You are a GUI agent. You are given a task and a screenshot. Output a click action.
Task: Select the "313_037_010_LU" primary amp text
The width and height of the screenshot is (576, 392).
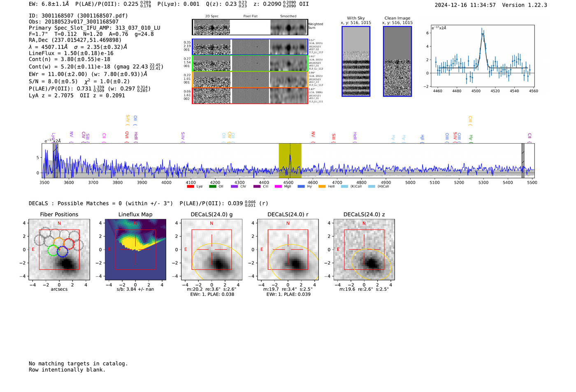pyautogui.click(x=138, y=28)
